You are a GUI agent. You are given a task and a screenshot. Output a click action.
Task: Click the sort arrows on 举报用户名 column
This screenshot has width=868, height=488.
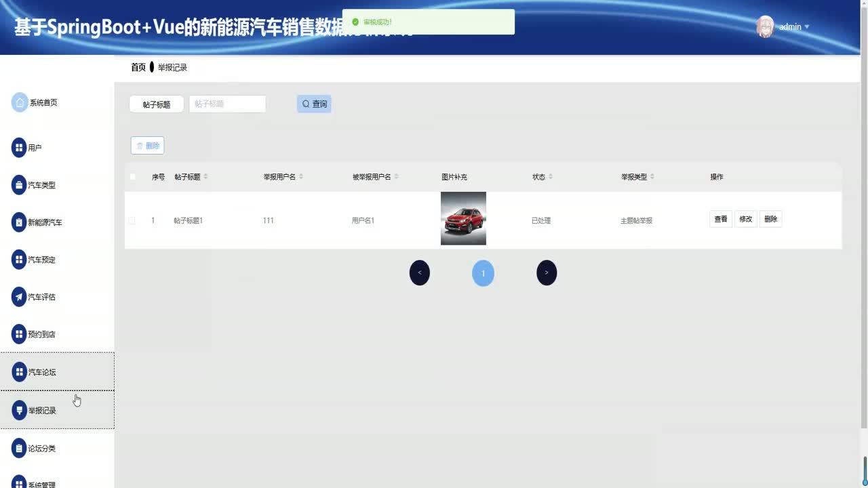(300, 177)
